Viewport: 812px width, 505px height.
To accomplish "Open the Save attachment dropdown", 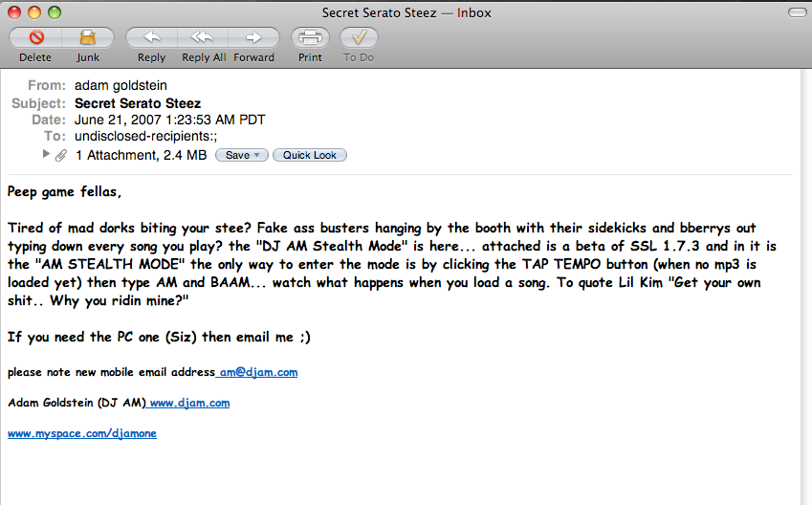I will click(x=241, y=155).
